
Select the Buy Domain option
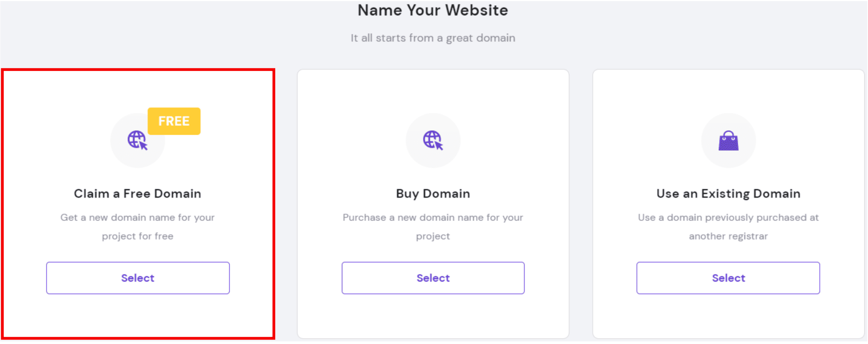pyautogui.click(x=433, y=278)
